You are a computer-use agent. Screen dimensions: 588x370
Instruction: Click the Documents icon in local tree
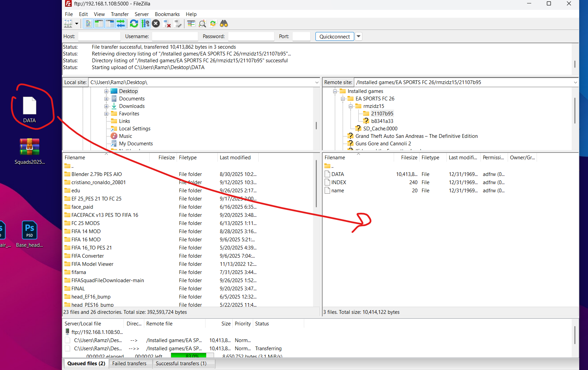(114, 99)
